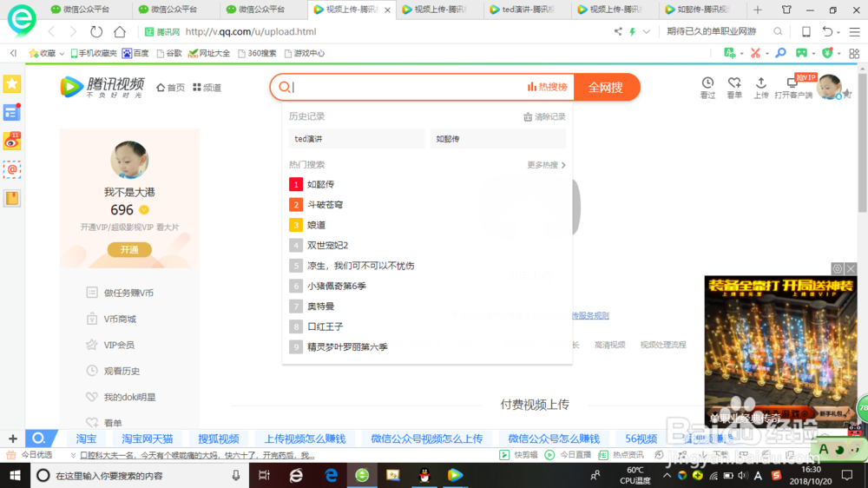The width and height of the screenshot is (868, 488).
Task: Open the favorites star in side panel
Action: click(x=11, y=84)
